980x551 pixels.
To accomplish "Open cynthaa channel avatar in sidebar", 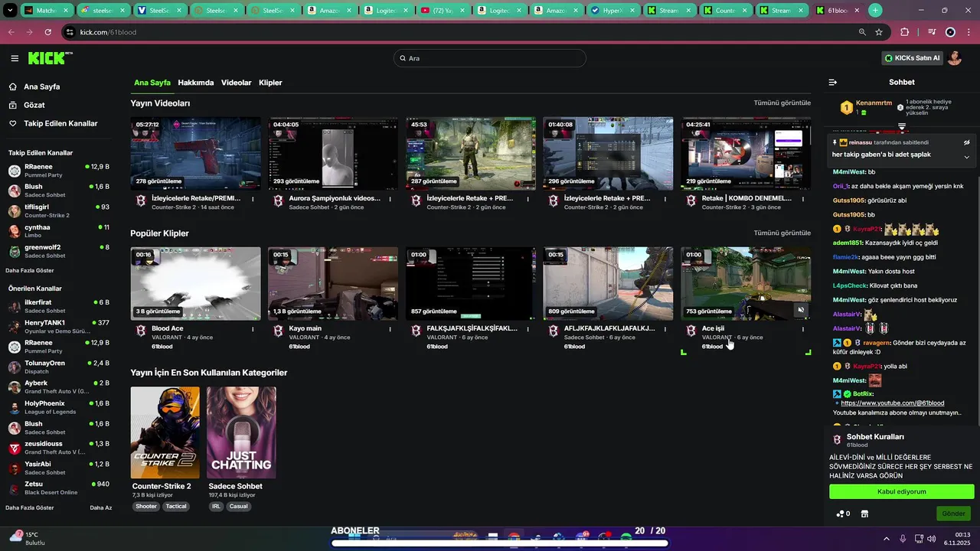I will pyautogui.click(x=14, y=230).
